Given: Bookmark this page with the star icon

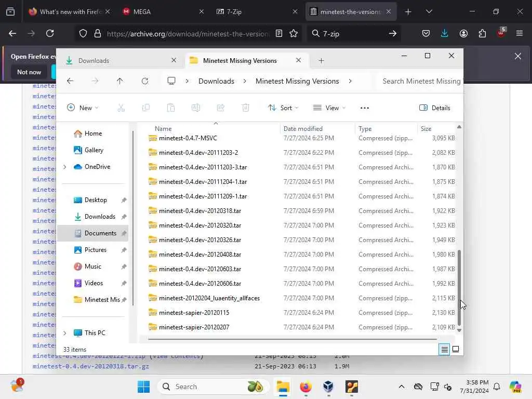Looking at the screenshot, I should [294, 33].
